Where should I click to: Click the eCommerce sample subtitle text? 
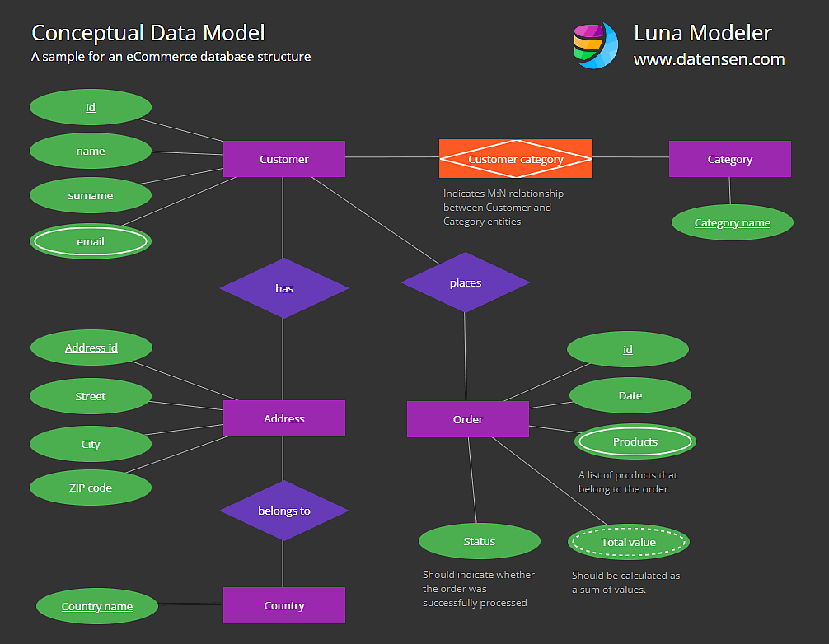(171, 57)
